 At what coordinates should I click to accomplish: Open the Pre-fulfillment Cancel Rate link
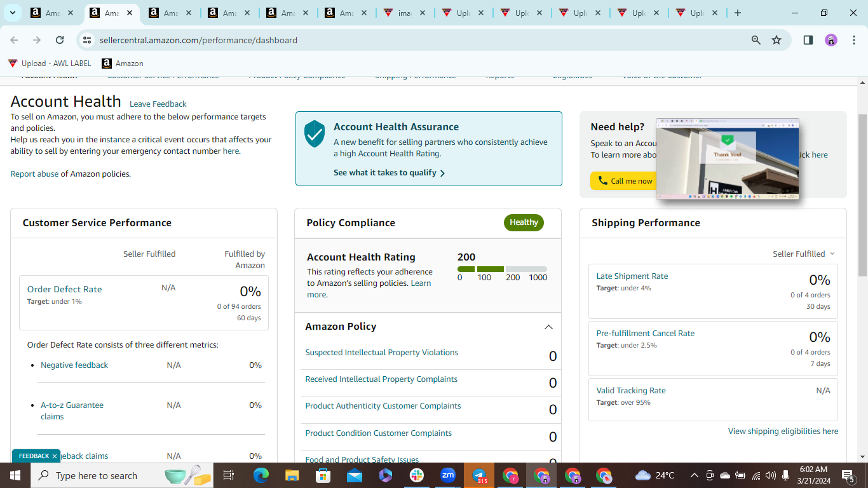click(x=645, y=333)
